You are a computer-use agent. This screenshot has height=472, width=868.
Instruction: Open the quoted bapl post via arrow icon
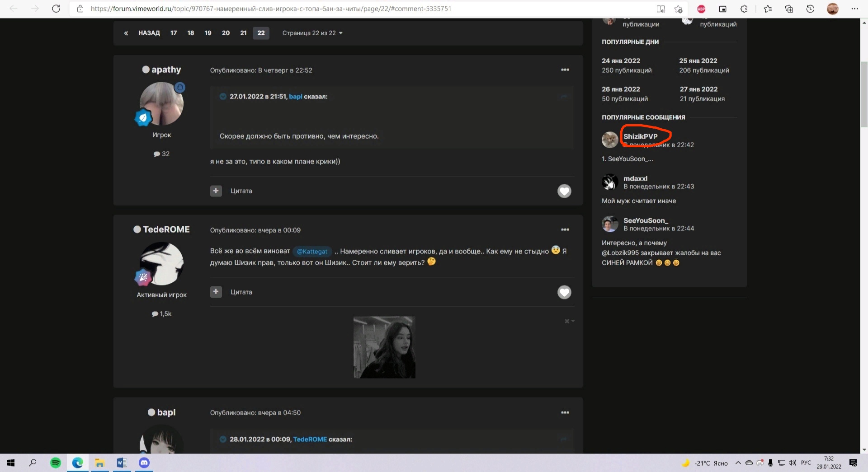click(563, 97)
